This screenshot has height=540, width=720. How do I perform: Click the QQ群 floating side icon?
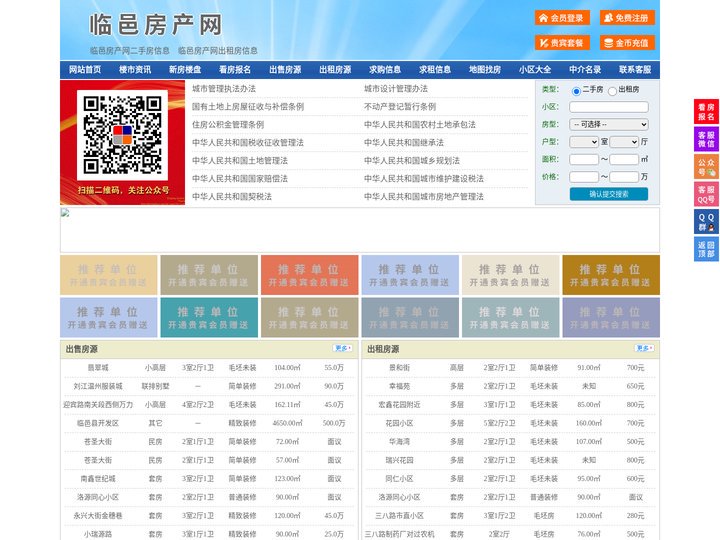706,222
